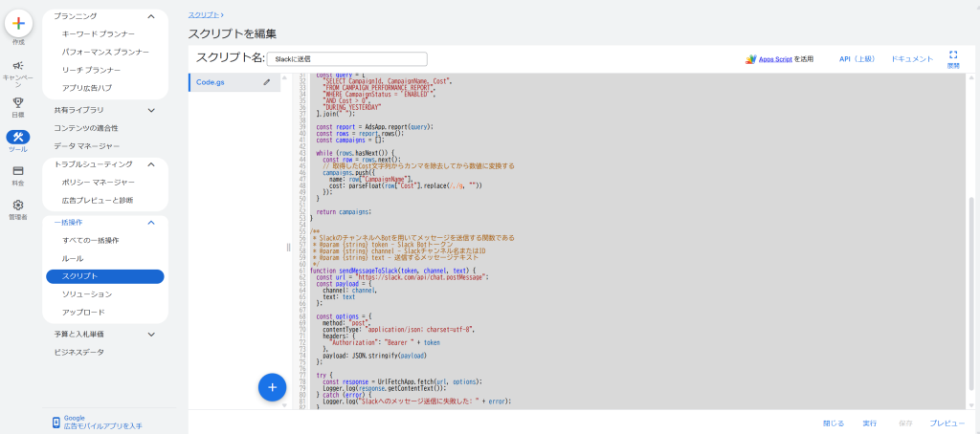Expand the 予算と入札単価 section

tap(151, 334)
